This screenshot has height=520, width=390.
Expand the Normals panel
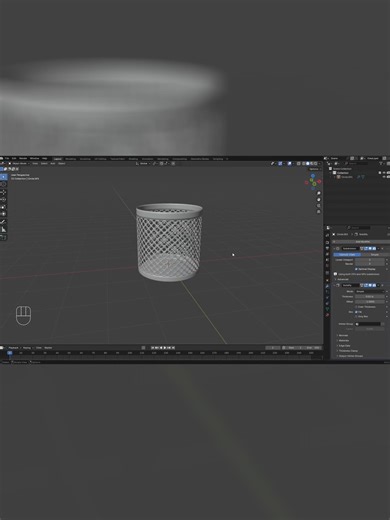[342, 335]
